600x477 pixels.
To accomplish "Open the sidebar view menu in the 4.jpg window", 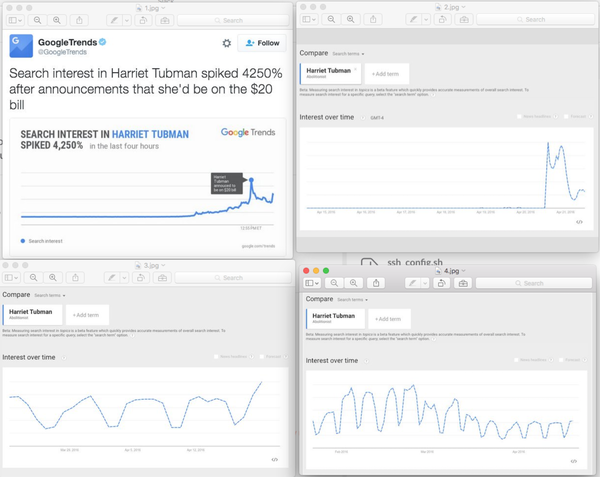I will click(312, 283).
